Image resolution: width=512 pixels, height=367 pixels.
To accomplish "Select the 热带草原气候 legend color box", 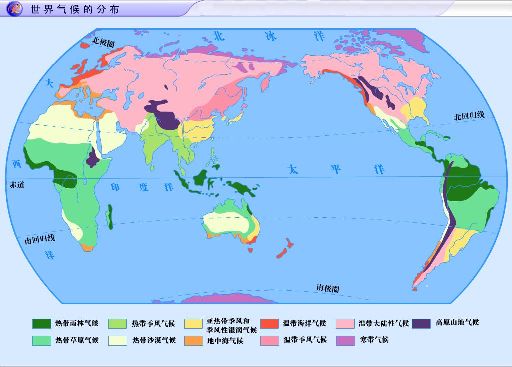I will pyautogui.click(x=41, y=341).
